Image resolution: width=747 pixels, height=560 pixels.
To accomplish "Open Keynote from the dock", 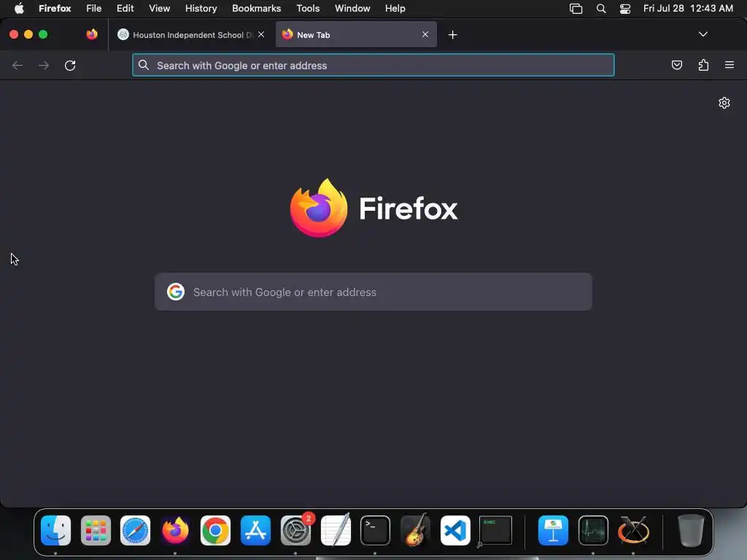I will pos(553,530).
